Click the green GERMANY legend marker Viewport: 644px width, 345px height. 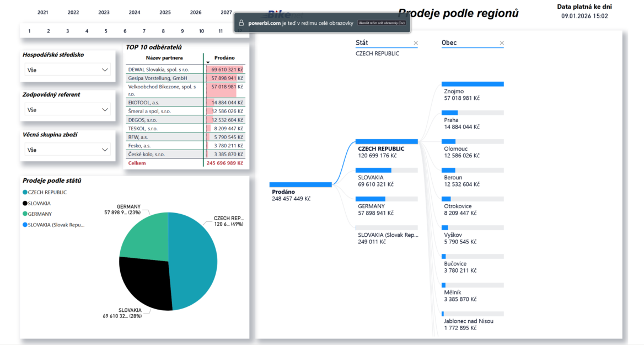click(25, 214)
